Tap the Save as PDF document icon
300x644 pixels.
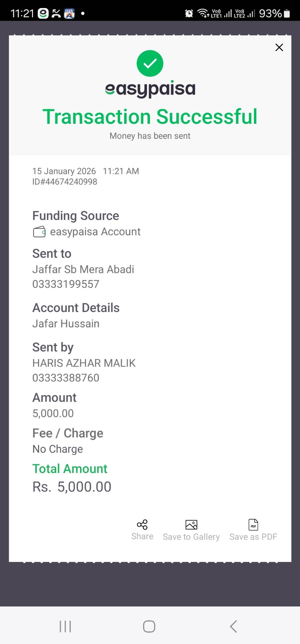point(253,525)
